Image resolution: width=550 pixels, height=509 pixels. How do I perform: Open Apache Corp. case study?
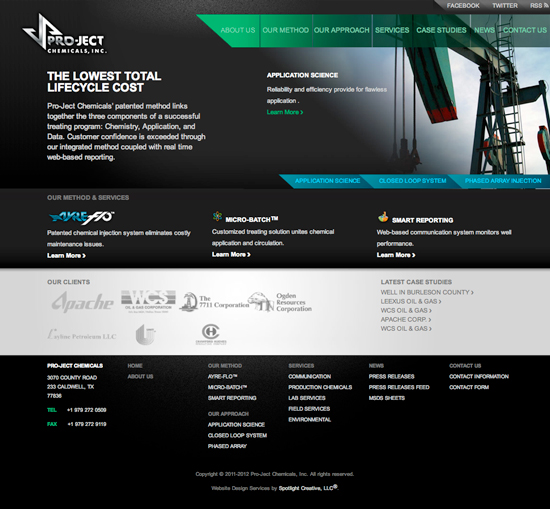pyautogui.click(x=406, y=320)
